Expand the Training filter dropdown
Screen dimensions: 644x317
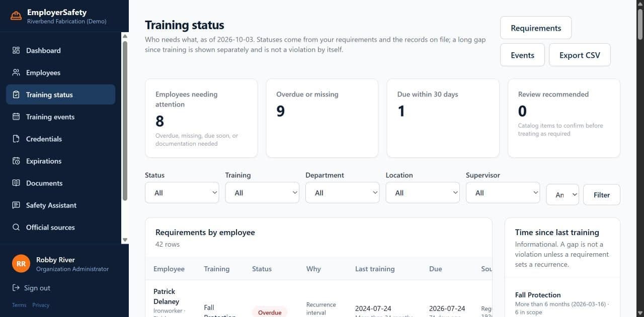tap(262, 193)
